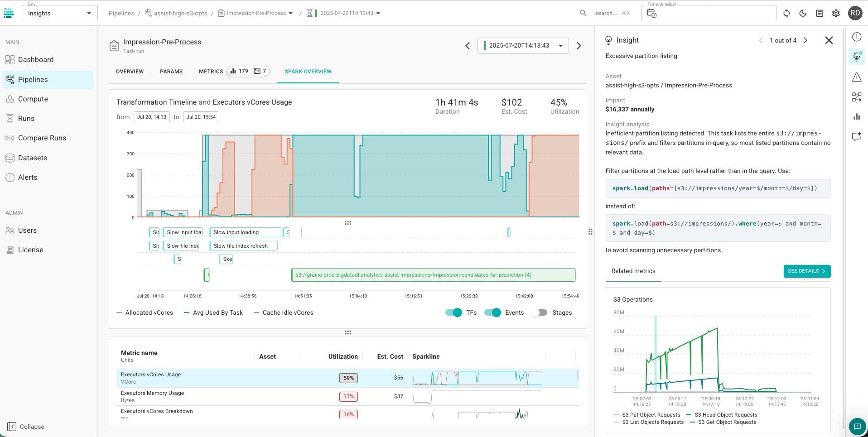The height and width of the screenshot is (437, 868).
Task: Open the Runs sidebar item
Action: click(x=48, y=119)
